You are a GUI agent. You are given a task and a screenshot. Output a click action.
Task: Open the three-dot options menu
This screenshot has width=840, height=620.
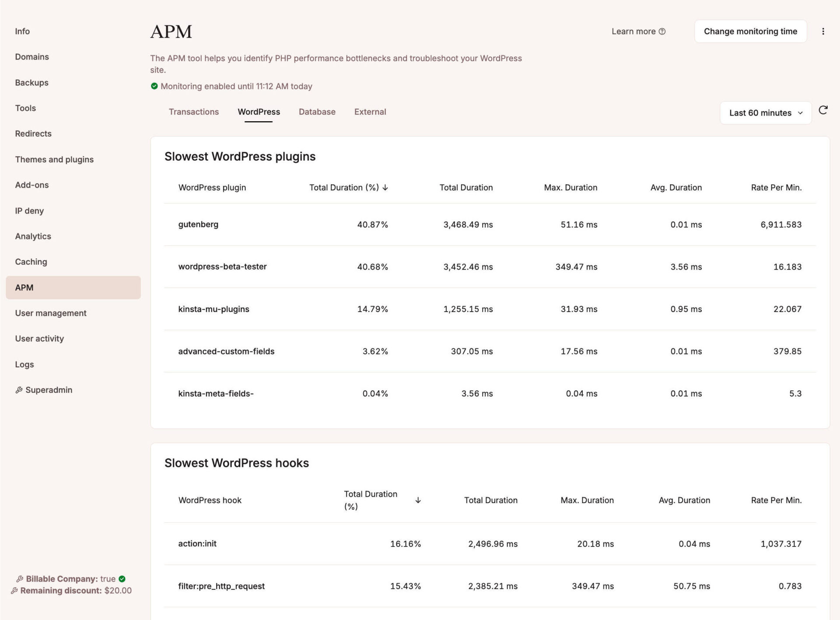point(823,31)
